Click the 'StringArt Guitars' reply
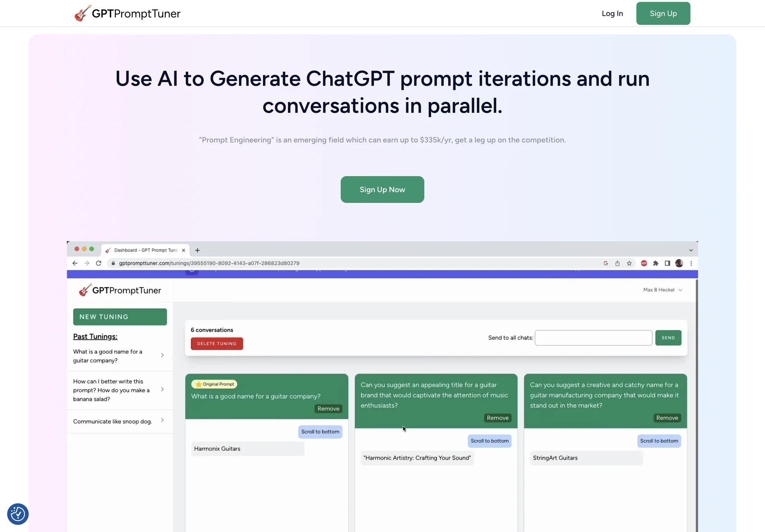 pos(586,458)
